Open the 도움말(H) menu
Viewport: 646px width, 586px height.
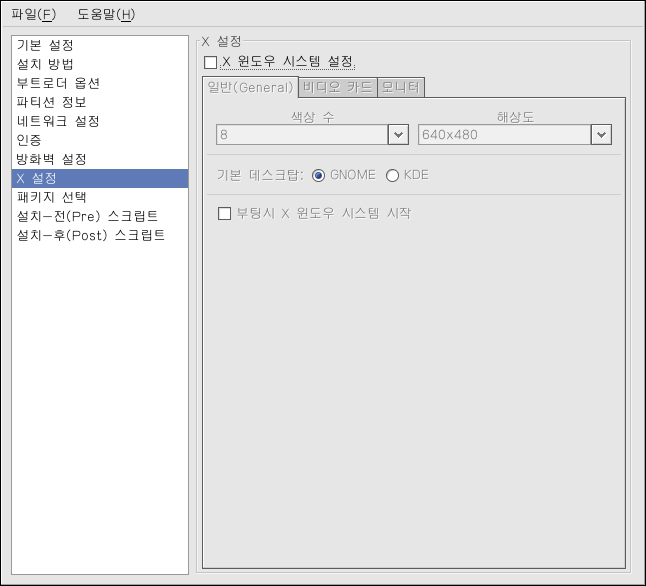[x=105, y=14]
